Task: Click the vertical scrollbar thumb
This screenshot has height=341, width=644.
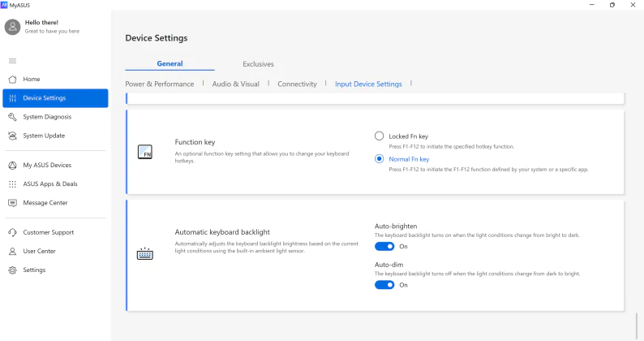Action: click(637, 326)
